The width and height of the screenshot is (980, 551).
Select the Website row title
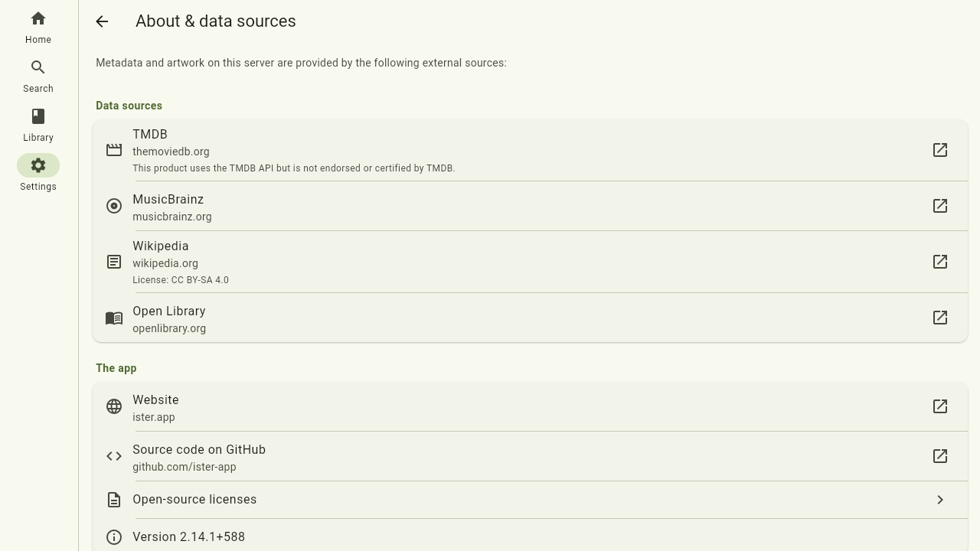(x=155, y=400)
